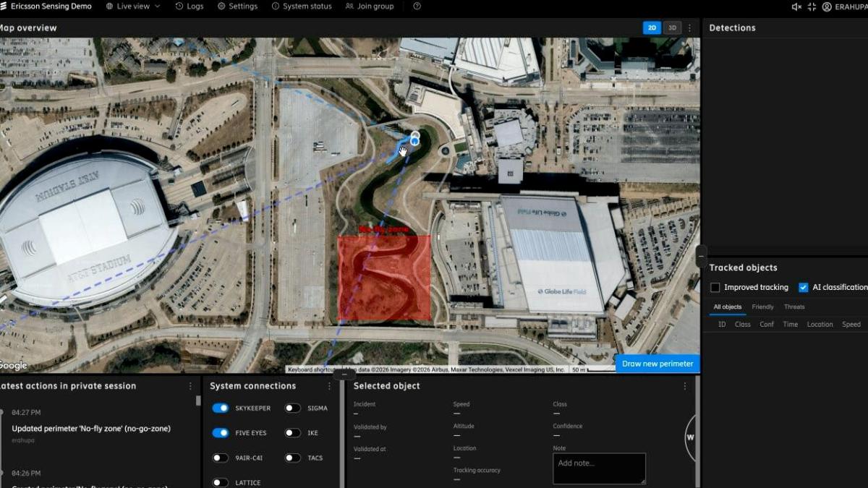Image resolution: width=868 pixels, height=488 pixels.
Task: Enable the Improved tracking checkbox
Action: coord(715,288)
